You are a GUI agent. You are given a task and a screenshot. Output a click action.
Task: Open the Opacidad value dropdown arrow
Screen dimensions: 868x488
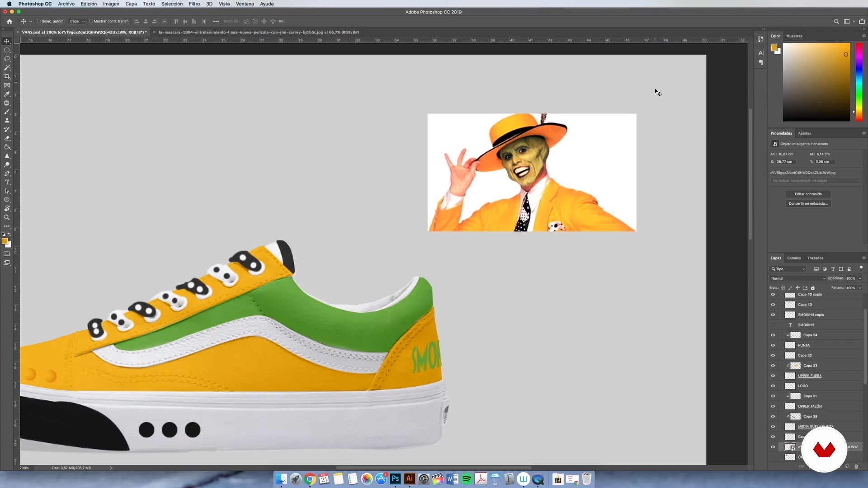tap(860, 278)
